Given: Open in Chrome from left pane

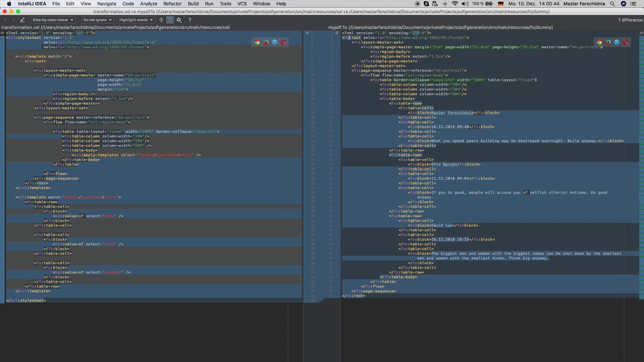Looking at the screenshot, I should coord(257,42).
